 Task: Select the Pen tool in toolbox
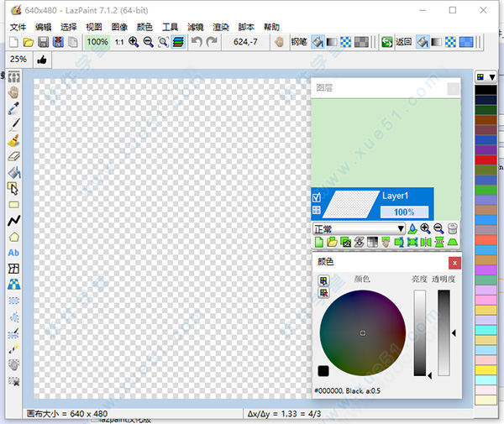[x=13, y=124]
